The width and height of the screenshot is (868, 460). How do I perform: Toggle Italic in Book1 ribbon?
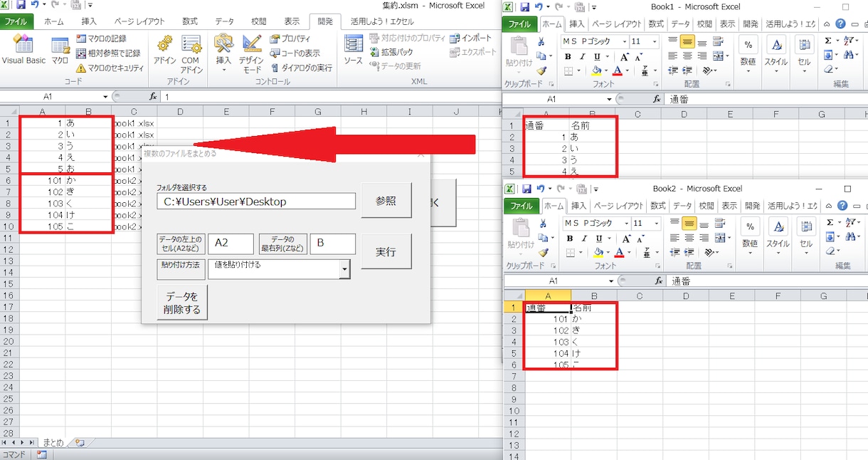583,56
